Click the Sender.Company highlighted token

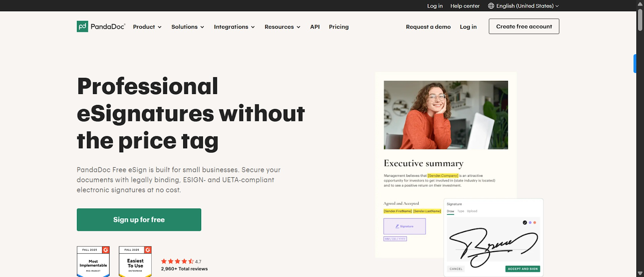[x=443, y=176]
